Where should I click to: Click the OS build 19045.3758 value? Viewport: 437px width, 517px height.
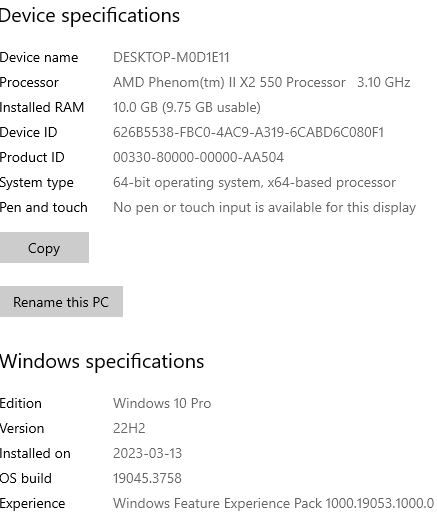[147, 478]
